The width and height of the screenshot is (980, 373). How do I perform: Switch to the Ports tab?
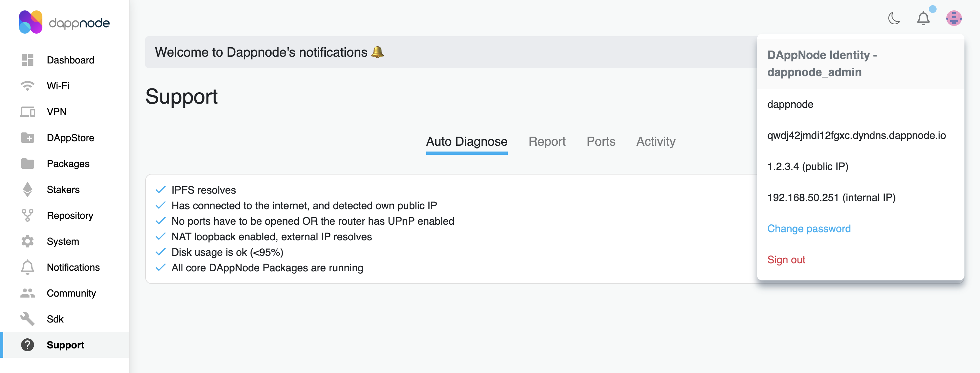pyautogui.click(x=601, y=141)
